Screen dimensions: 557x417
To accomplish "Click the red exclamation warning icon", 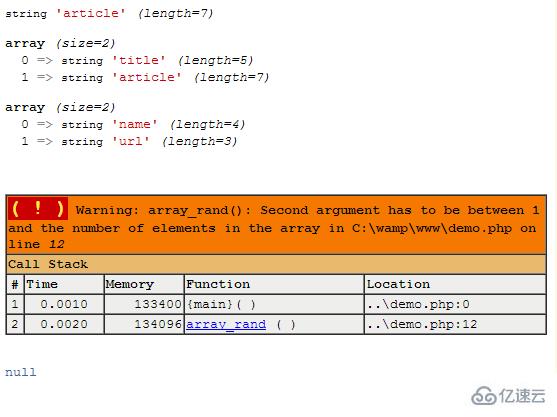I will 38,208.
